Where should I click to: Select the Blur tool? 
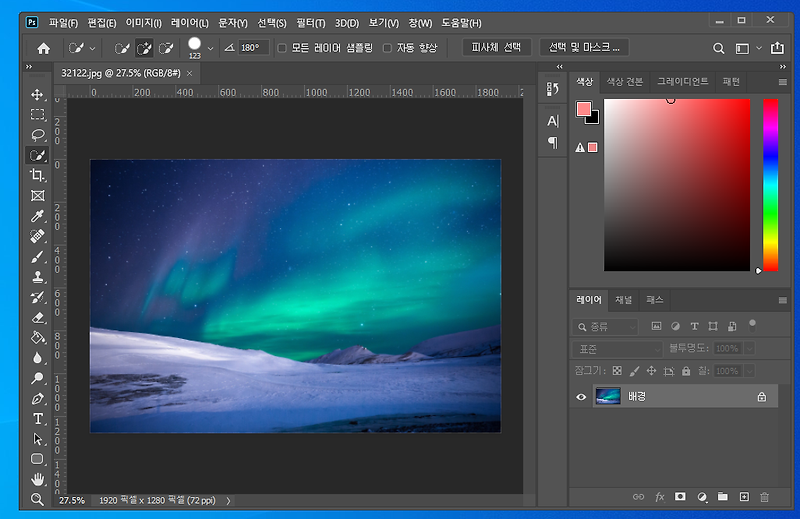(37, 358)
